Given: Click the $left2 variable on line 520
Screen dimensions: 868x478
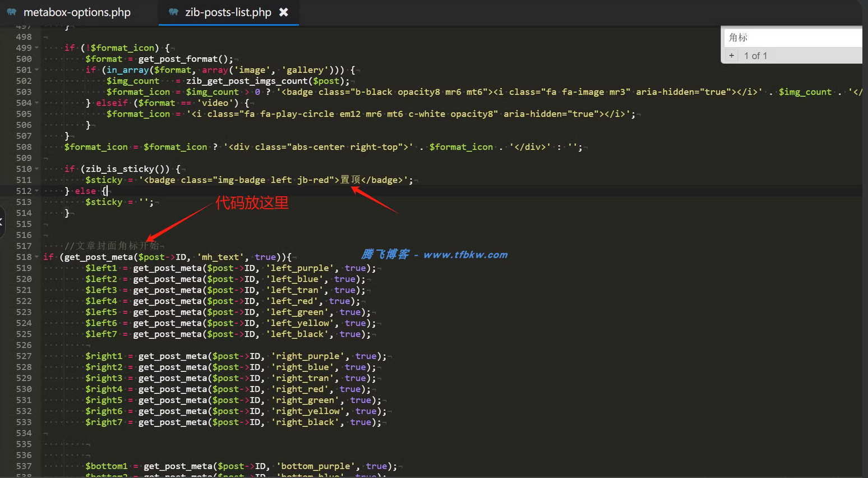Looking at the screenshot, I should coord(101,279).
